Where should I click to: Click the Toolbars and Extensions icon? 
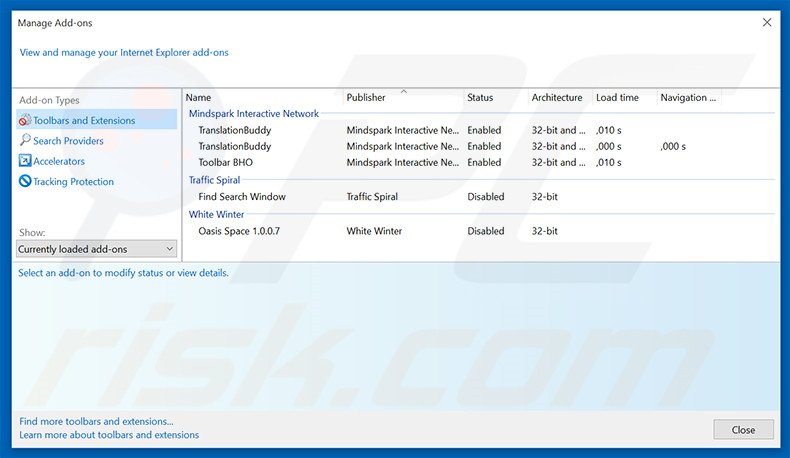coord(25,120)
